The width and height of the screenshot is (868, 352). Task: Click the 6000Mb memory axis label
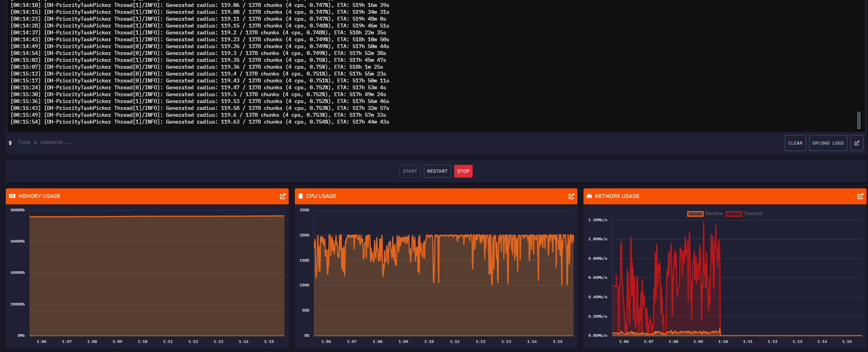(18, 241)
